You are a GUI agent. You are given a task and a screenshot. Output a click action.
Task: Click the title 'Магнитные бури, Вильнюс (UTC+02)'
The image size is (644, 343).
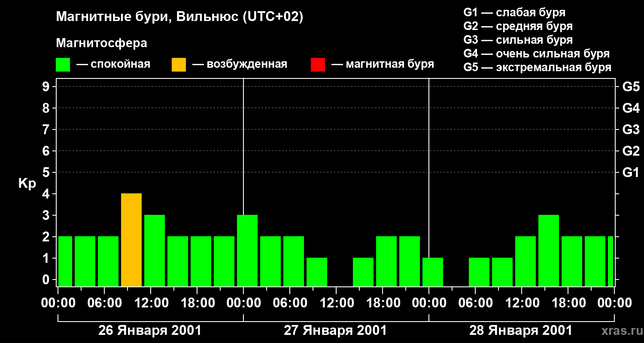tap(179, 17)
